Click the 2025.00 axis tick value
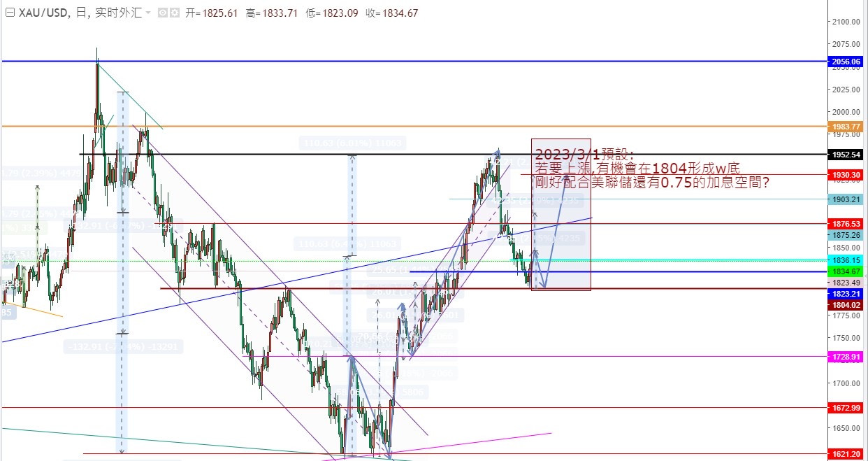 [846, 90]
